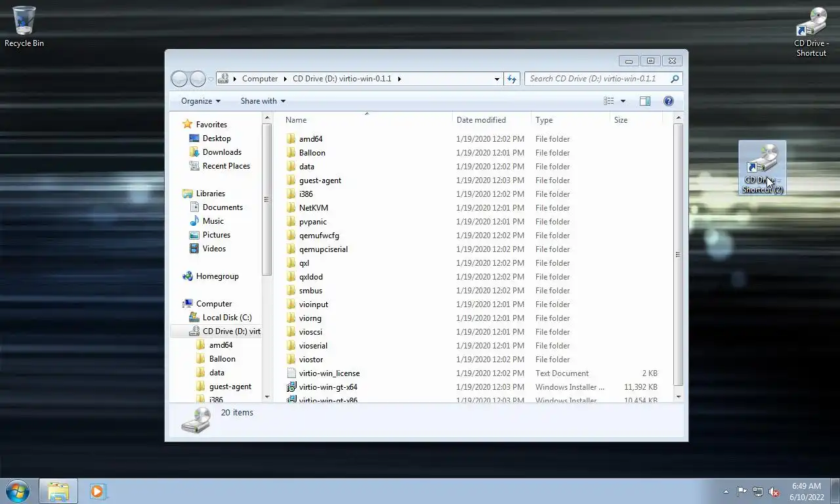Sort by the Name column header

click(367, 120)
